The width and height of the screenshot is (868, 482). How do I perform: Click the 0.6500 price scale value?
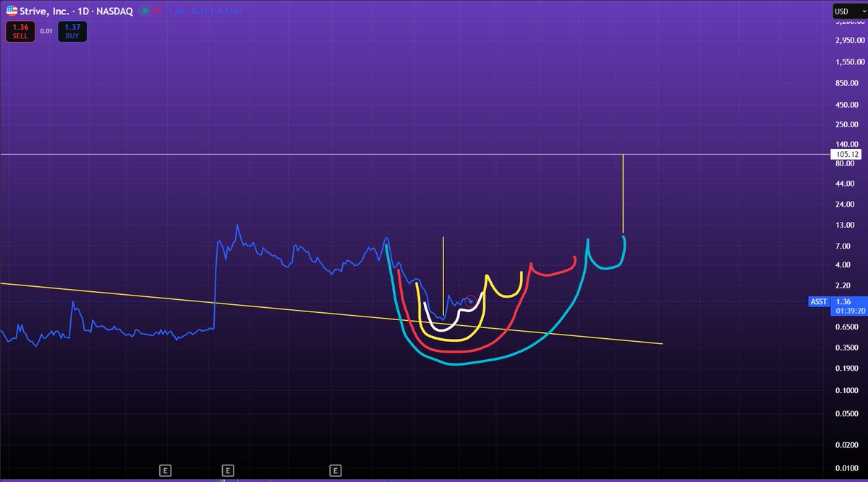coord(846,327)
